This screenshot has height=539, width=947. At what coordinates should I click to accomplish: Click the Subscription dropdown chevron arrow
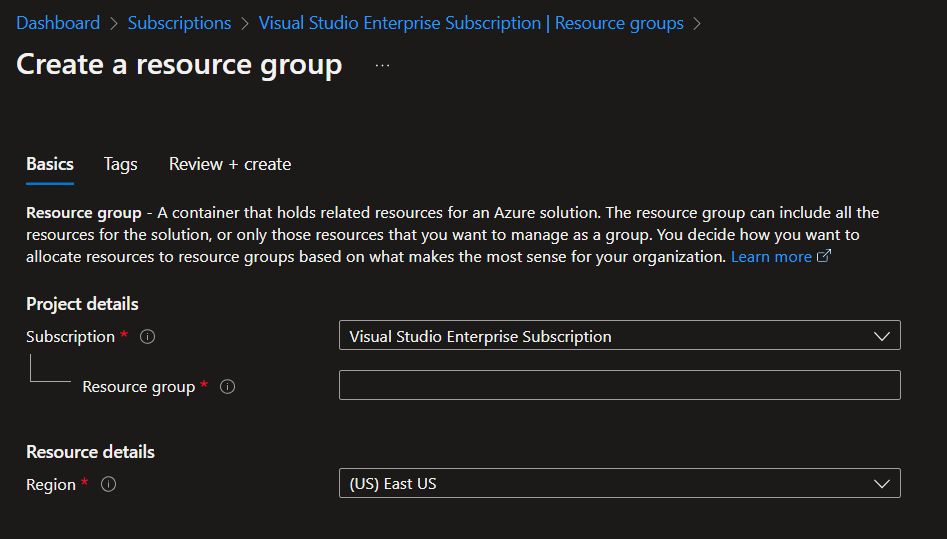[x=881, y=337]
